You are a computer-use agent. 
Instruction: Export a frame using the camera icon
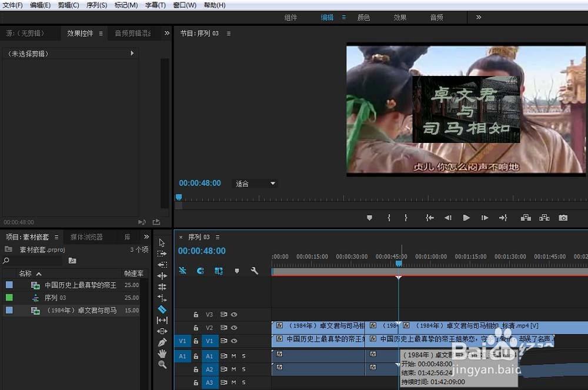pos(562,217)
